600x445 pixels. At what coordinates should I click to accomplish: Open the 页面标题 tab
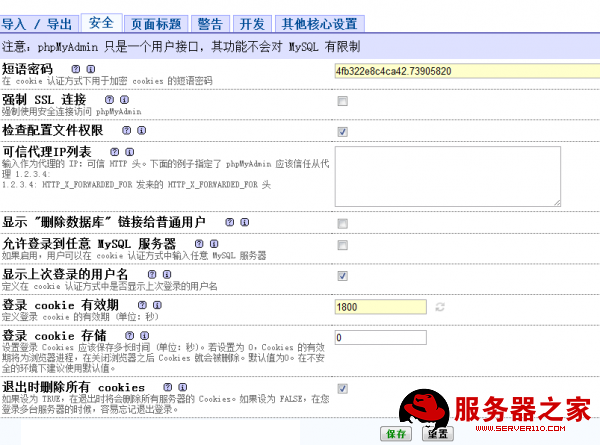[x=156, y=24]
